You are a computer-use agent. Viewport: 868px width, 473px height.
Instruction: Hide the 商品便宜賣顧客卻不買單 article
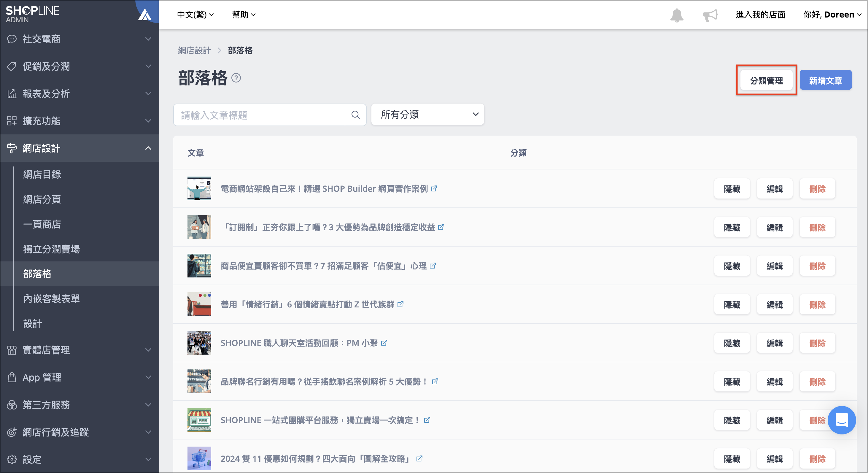click(x=732, y=266)
